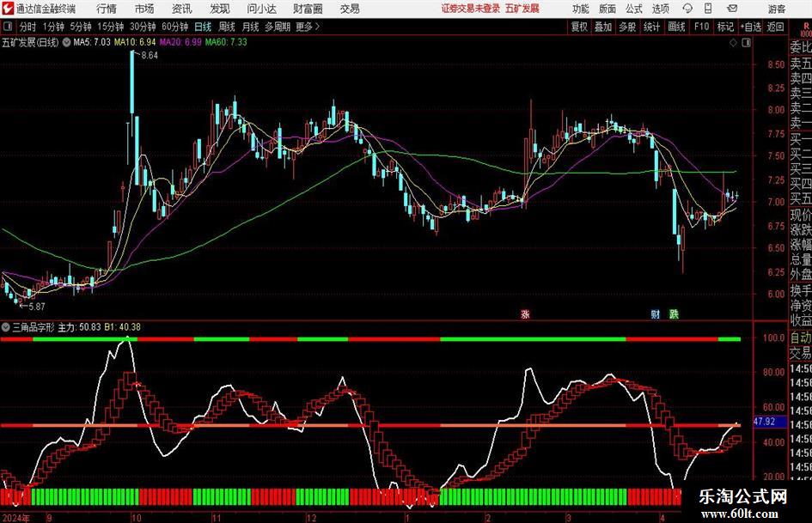This screenshot has width=812, height=523.
Task: Click the 财 marker on chart
Action: [655, 313]
